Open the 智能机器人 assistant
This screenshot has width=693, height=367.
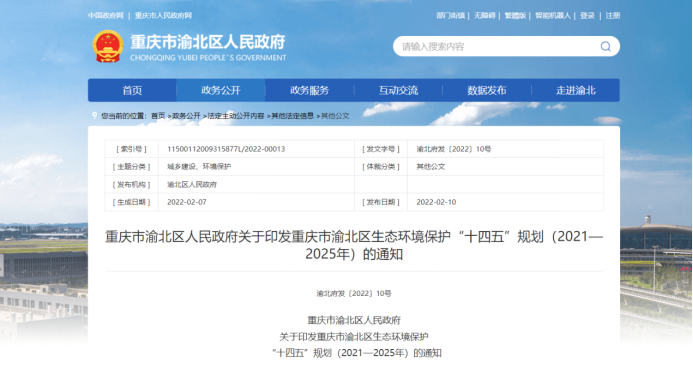point(552,15)
